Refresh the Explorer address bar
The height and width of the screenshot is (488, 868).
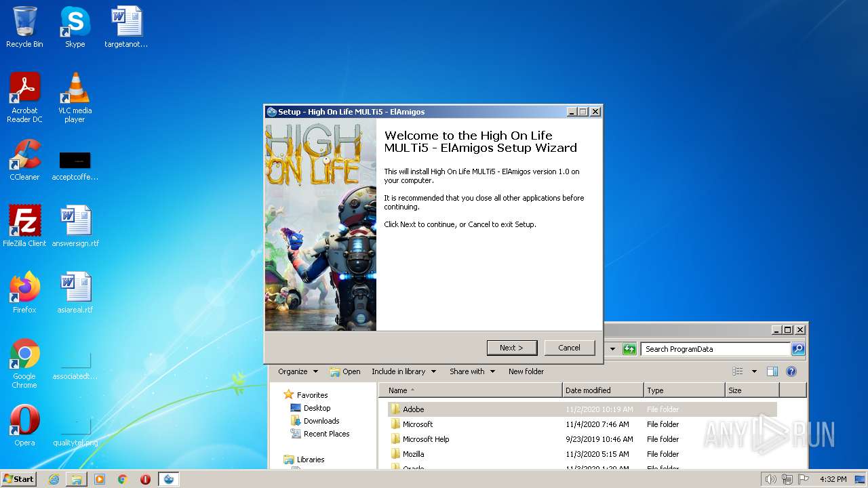pos(629,349)
